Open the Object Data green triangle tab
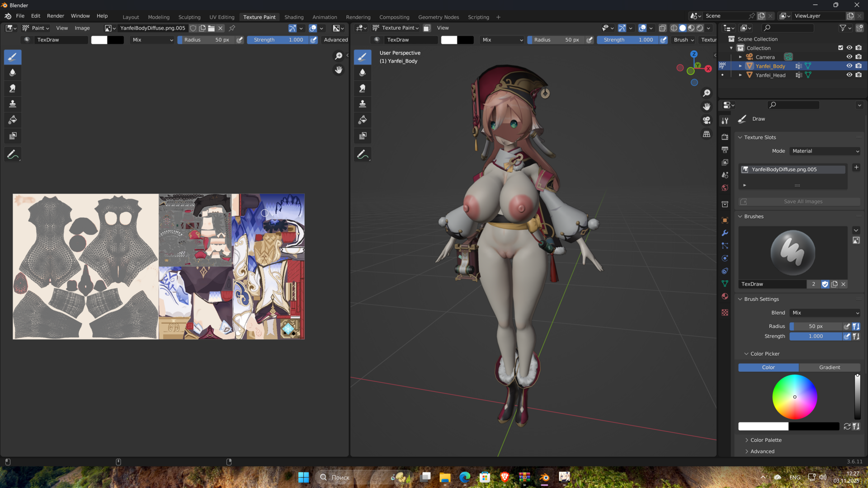Screen dimensions: 868x488 pos(725,284)
